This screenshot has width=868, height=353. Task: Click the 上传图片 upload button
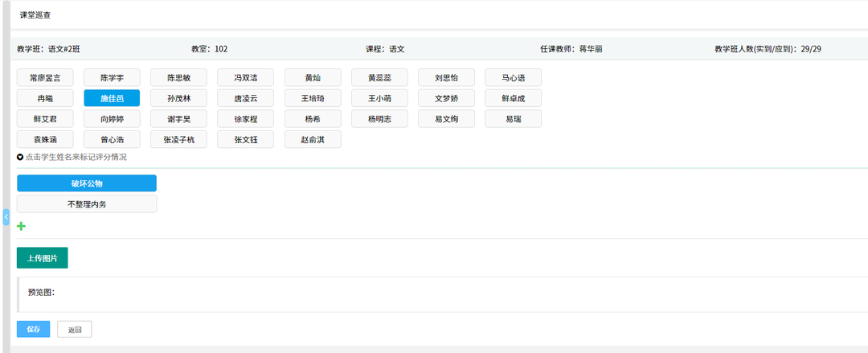(x=43, y=258)
